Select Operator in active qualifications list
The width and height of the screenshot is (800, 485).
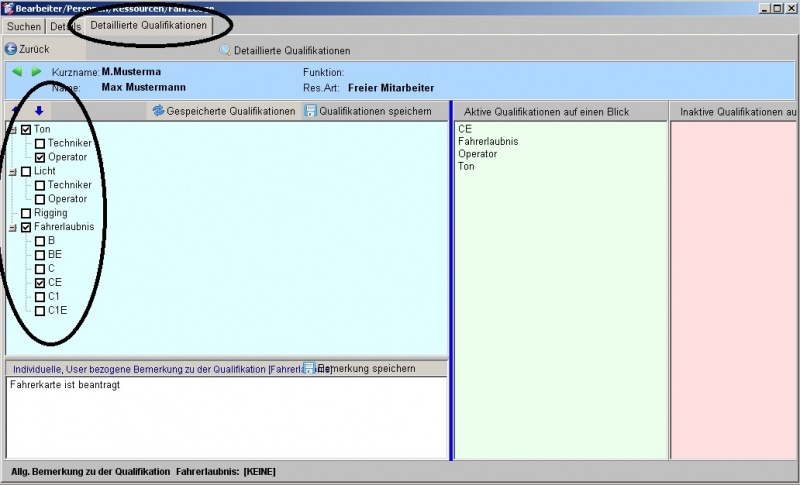click(x=478, y=154)
